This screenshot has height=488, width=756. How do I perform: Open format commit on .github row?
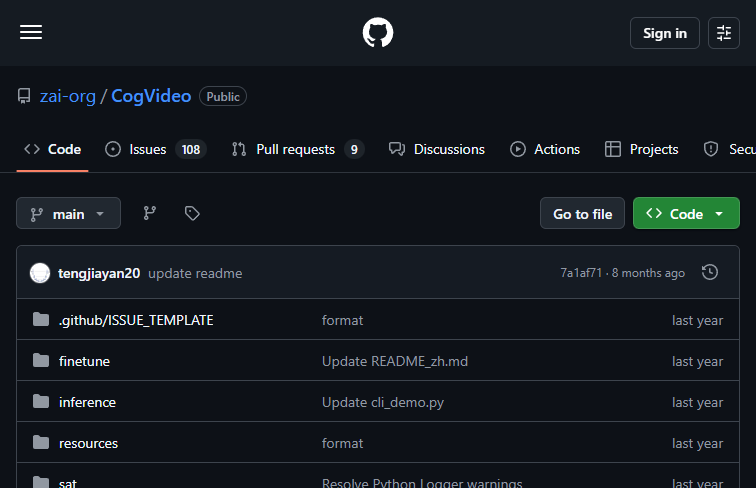[x=342, y=320]
